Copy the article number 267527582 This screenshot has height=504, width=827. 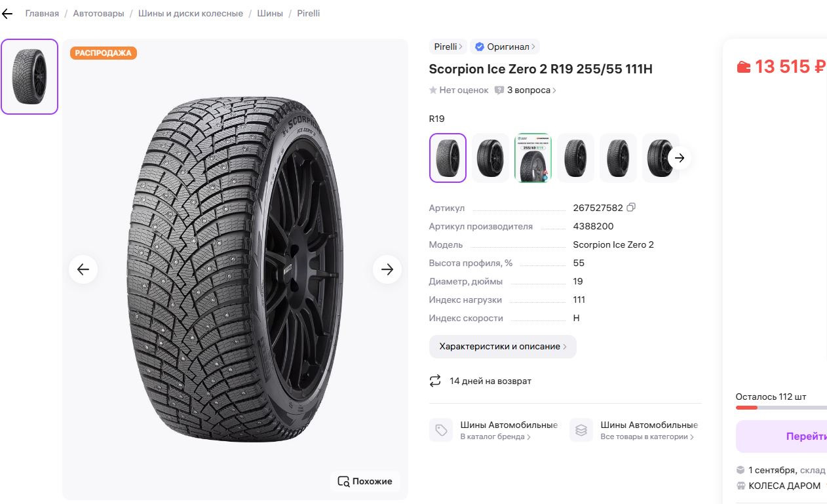click(631, 208)
